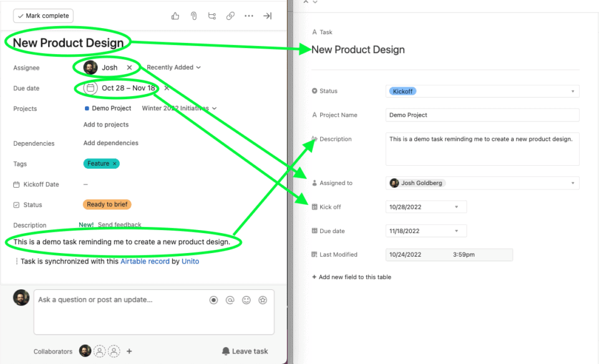The height and width of the screenshot is (364, 599).
Task: Record a video message from the comment box
Action: (213, 300)
